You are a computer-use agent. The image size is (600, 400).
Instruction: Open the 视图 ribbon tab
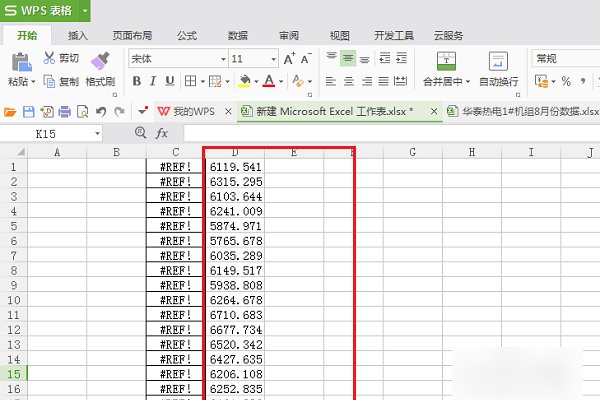coord(340,36)
